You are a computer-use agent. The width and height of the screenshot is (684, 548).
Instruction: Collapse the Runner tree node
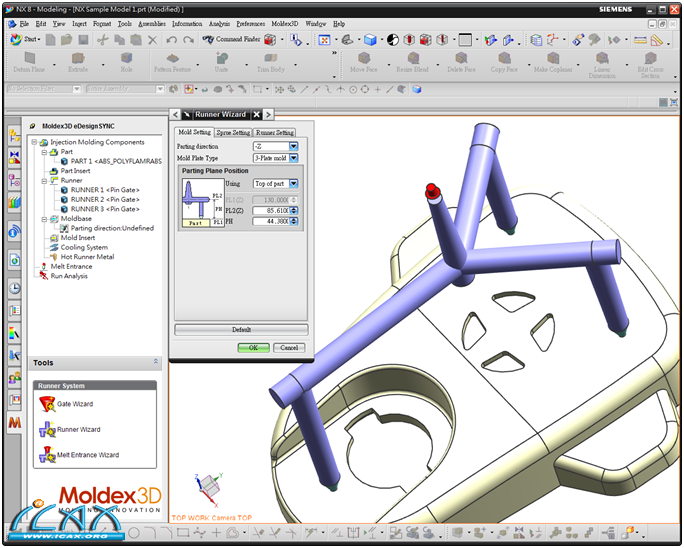(x=44, y=181)
